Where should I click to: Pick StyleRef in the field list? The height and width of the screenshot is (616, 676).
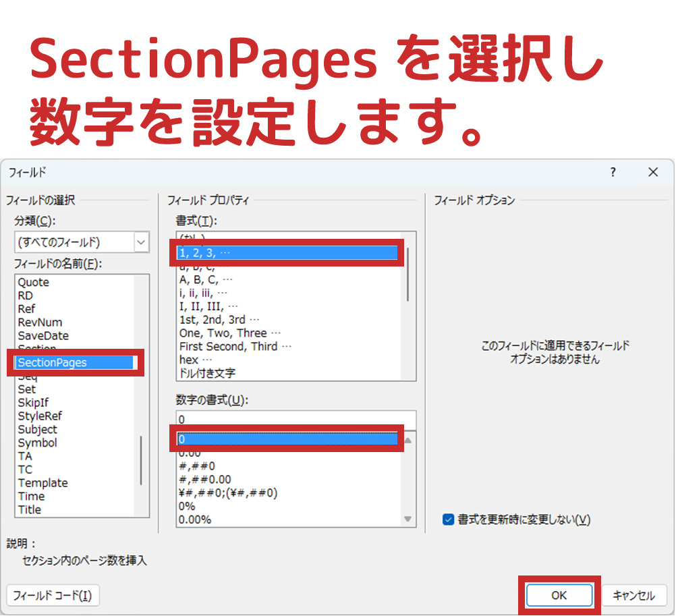pyautogui.click(x=40, y=416)
